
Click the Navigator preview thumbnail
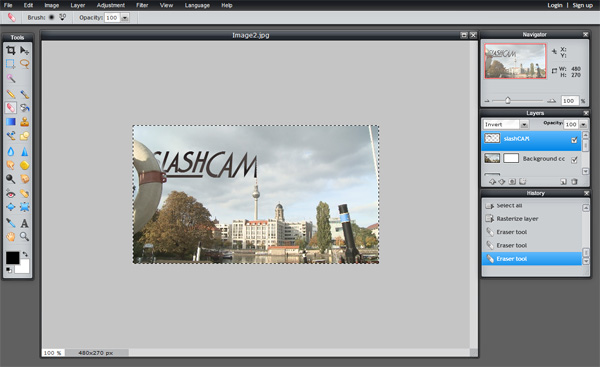pyautogui.click(x=515, y=61)
